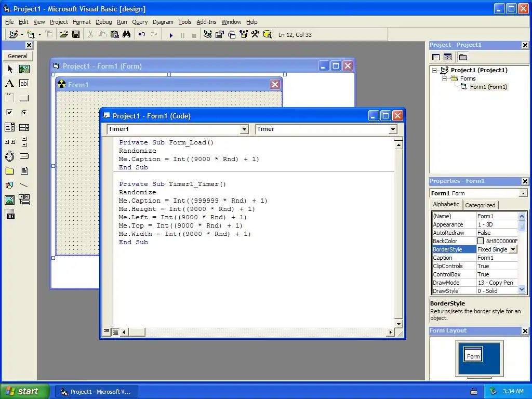Open the Diagram menu
The image size is (532, 399).
point(163,22)
